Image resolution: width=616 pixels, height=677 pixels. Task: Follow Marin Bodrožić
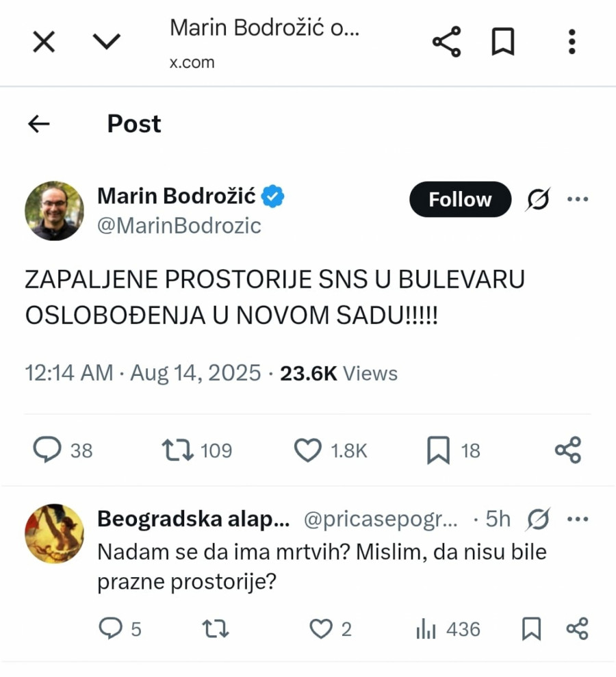click(x=460, y=199)
